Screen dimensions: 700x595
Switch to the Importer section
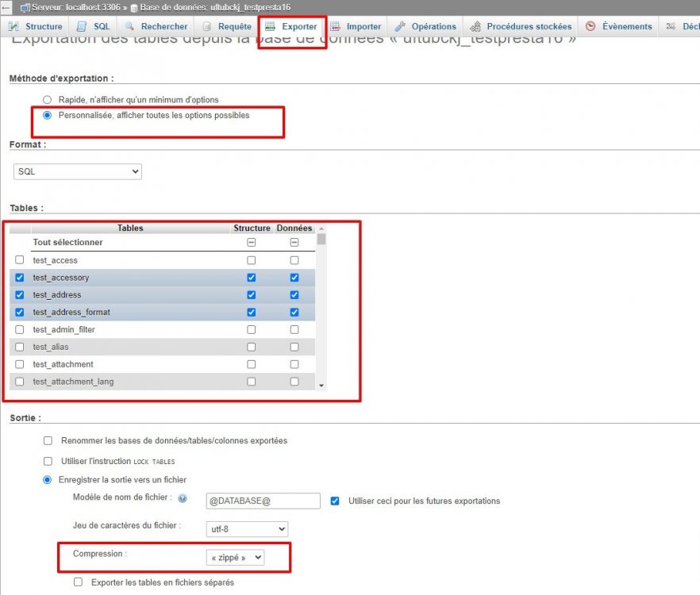tap(355, 25)
